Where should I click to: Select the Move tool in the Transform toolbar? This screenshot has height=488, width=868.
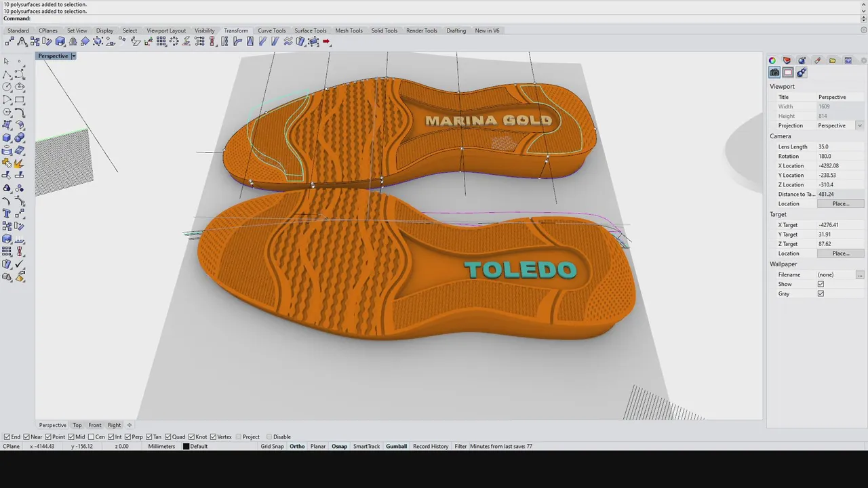[x=9, y=42]
